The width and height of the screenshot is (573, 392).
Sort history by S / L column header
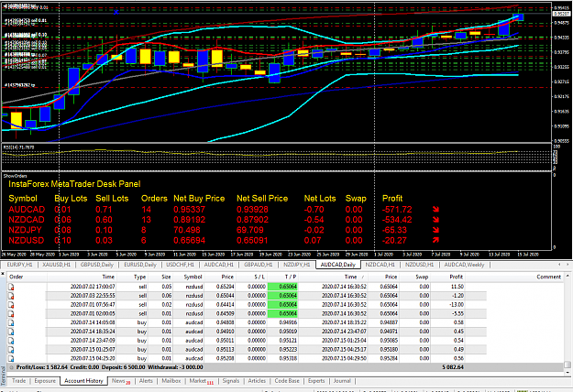[259, 277]
